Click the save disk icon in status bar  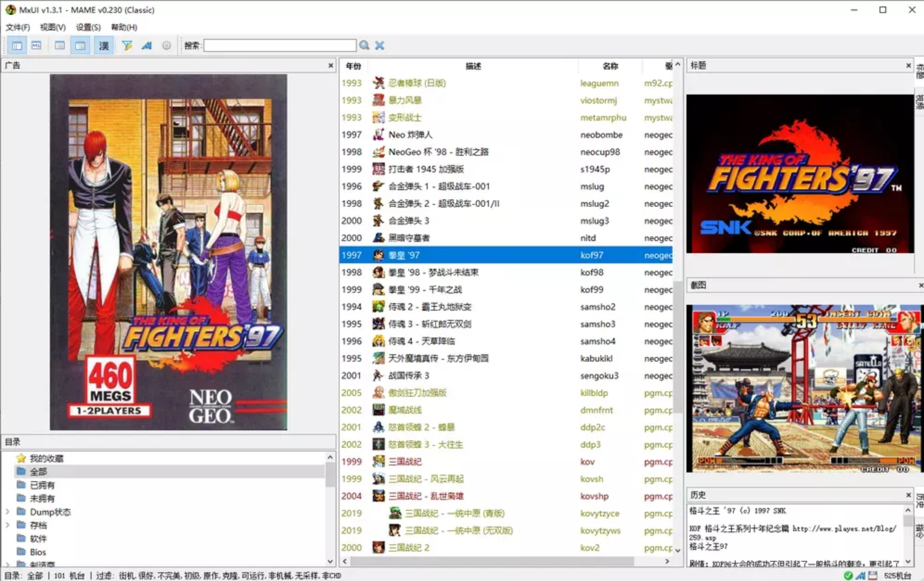(873, 575)
